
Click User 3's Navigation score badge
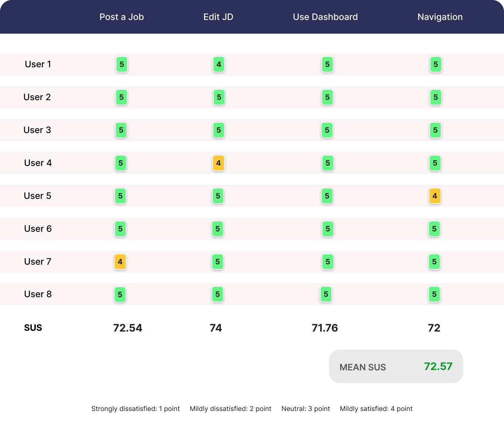point(435,130)
